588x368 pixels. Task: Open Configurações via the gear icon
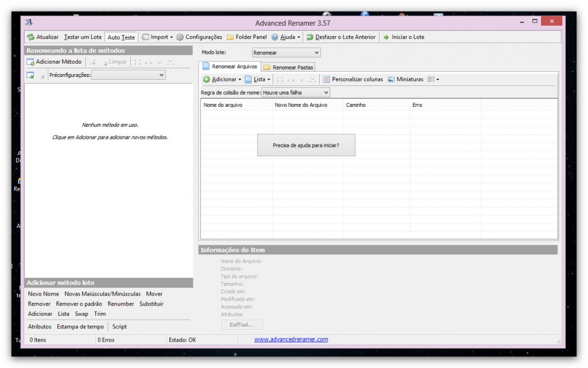point(180,37)
